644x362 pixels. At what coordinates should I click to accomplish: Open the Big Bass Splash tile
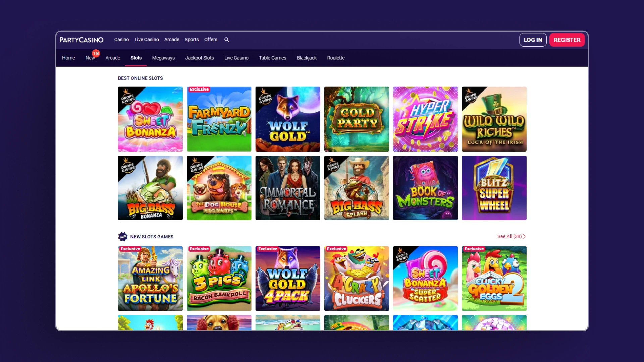(357, 188)
